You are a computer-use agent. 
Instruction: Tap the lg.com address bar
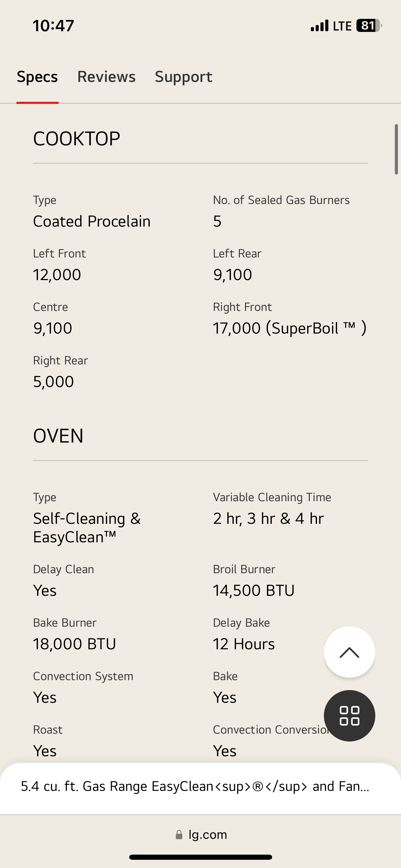(x=208, y=835)
